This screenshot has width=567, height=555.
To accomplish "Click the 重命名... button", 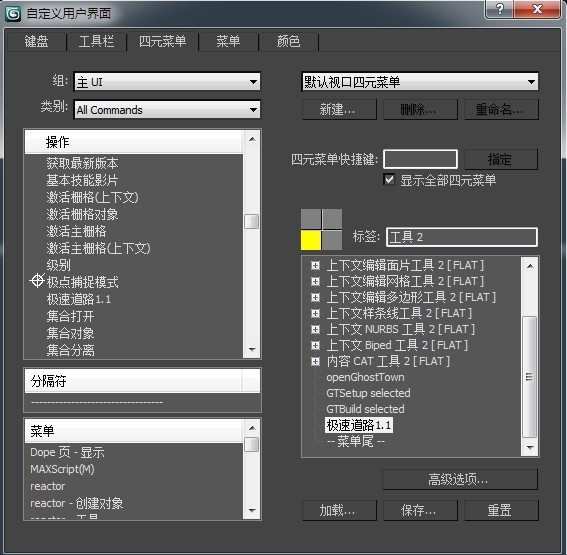I will pos(501,110).
